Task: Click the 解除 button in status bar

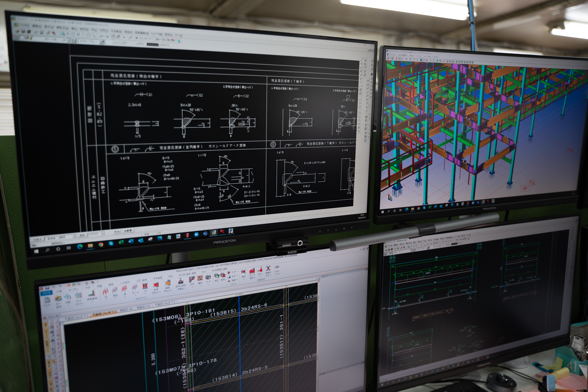Action: point(82,235)
